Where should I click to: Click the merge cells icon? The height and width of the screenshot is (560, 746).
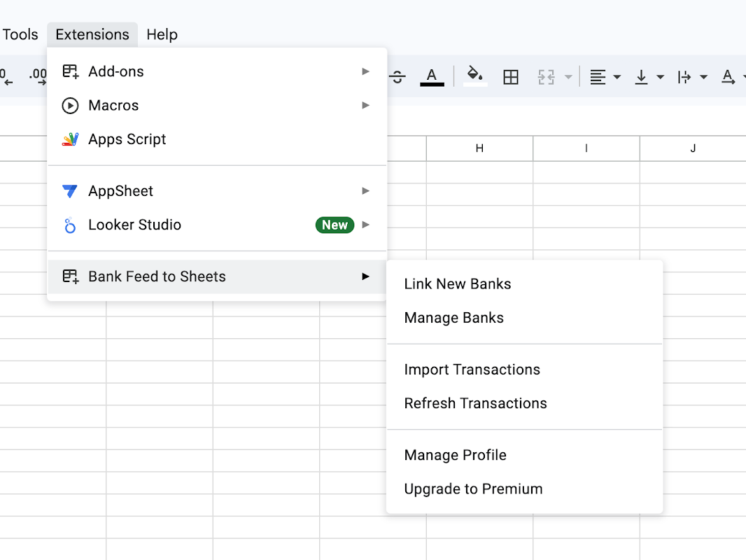click(546, 76)
